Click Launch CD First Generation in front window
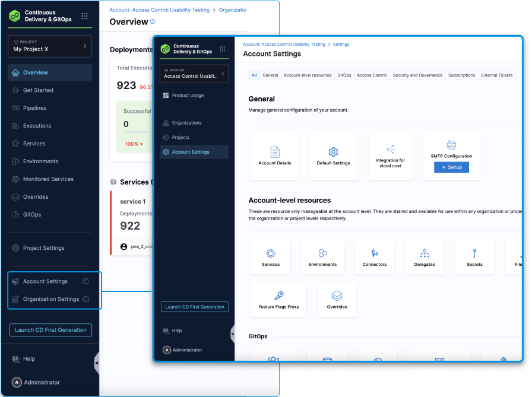 195,307
